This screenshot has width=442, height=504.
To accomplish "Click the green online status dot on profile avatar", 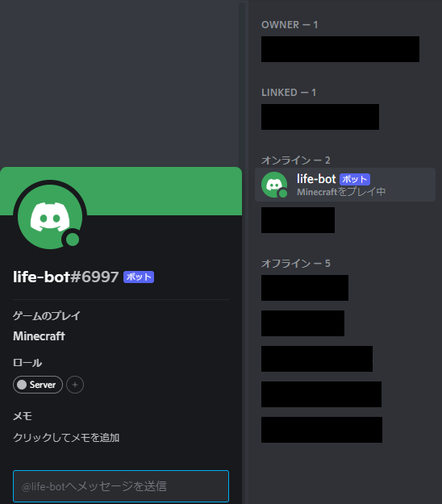I will 73,240.
